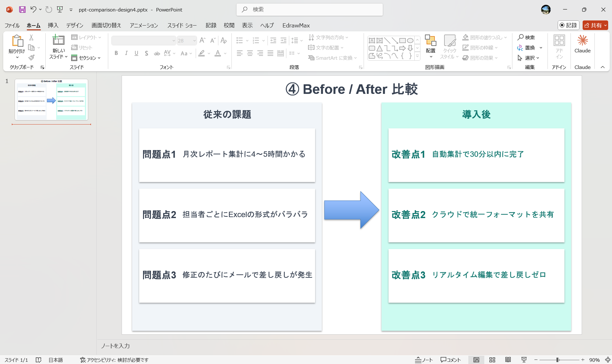This screenshot has width=612, height=364.
Task: Click accessibility check status message
Action: [x=114, y=360]
